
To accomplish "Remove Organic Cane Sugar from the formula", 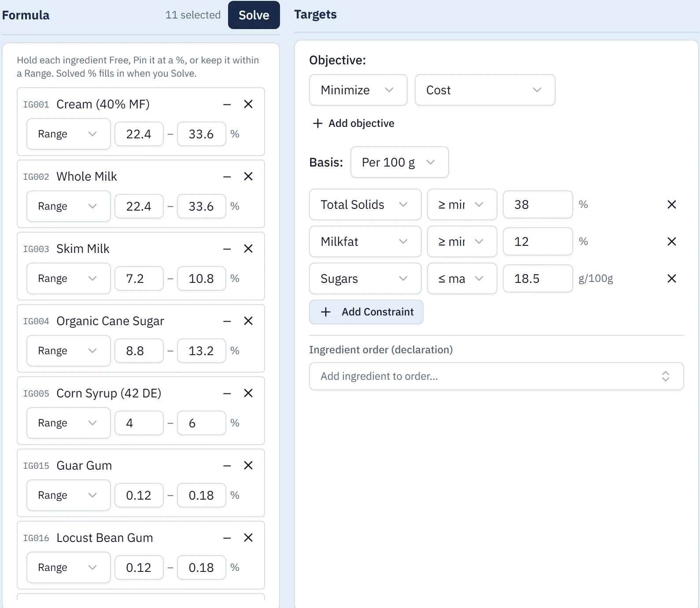I will click(248, 321).
